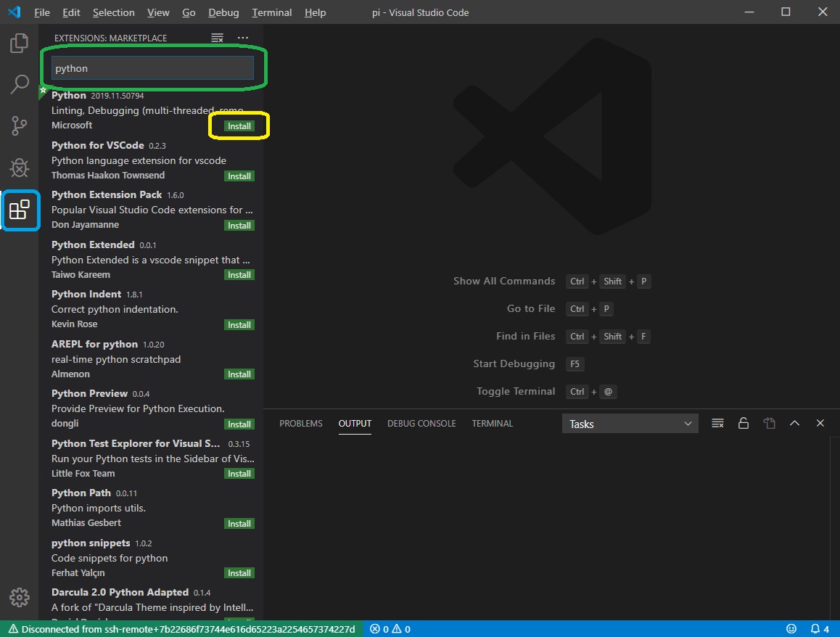Install Python for VSCode extension
Image resolution: width=840 pixels, height=637 pixels.
pos(239,176)
